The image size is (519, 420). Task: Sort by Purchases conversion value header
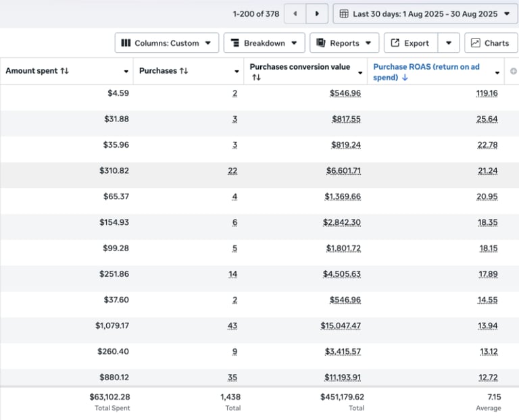299,68
